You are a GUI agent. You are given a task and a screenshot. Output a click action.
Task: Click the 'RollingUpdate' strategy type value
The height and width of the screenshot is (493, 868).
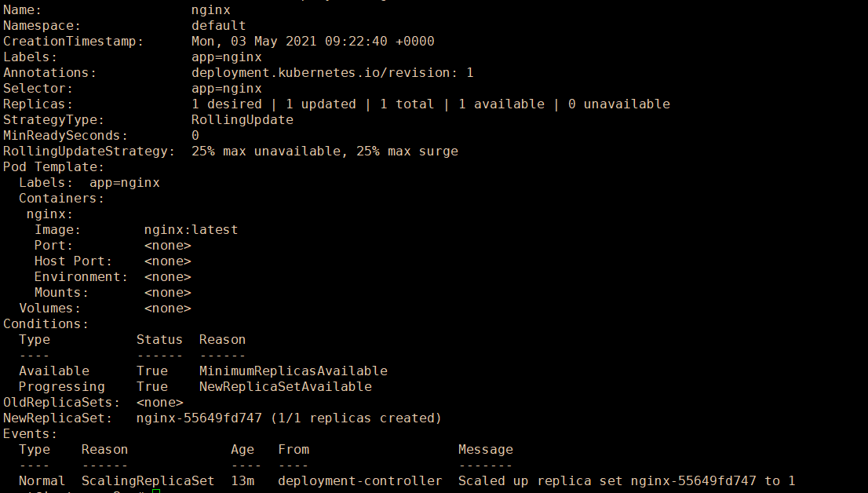point(242,120)
